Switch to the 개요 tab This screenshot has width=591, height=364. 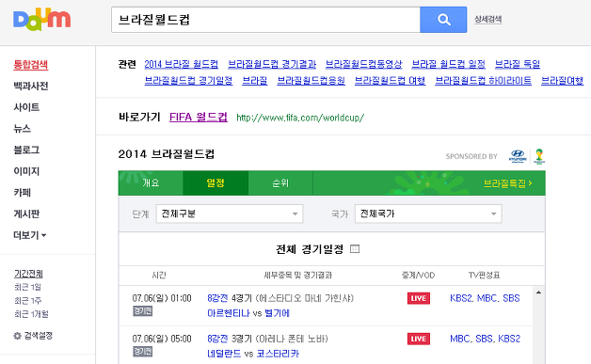click(x=151, y=183)
